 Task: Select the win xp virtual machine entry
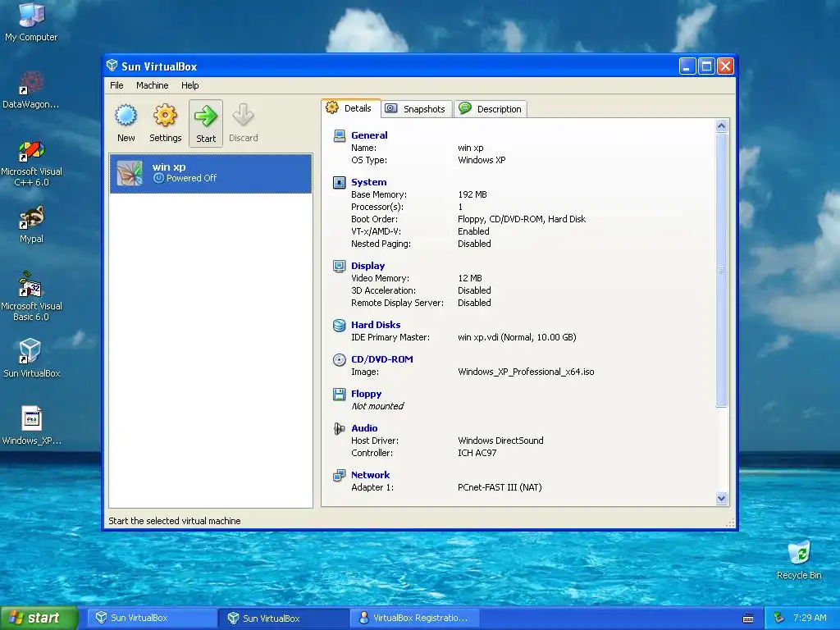(211, 173)
